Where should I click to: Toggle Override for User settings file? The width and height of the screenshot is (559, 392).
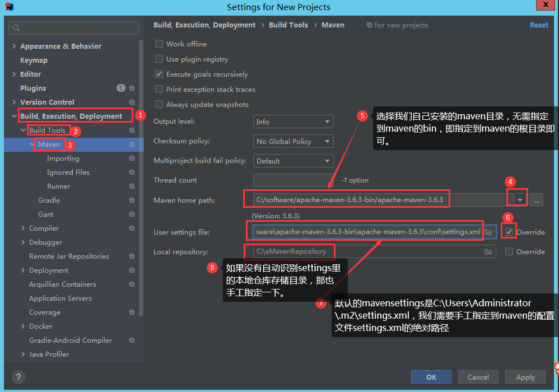tap(509, 232)
